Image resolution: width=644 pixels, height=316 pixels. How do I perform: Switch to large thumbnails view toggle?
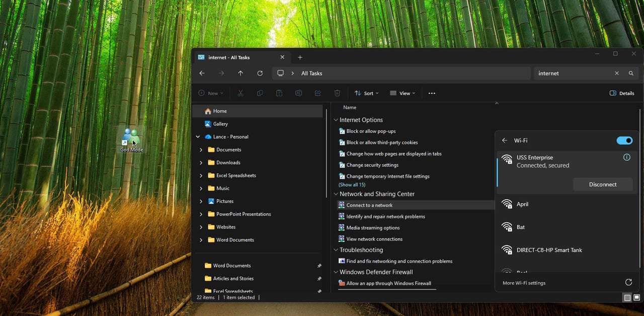(x=636, y=298)
